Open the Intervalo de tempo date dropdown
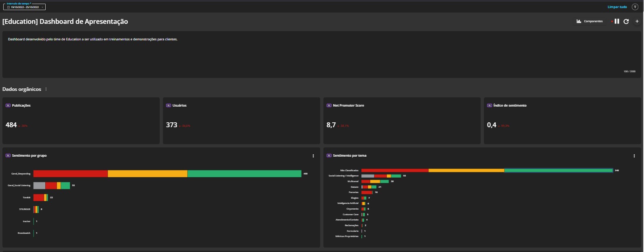Viewport: 644px width, 252px height. (25, 7)
